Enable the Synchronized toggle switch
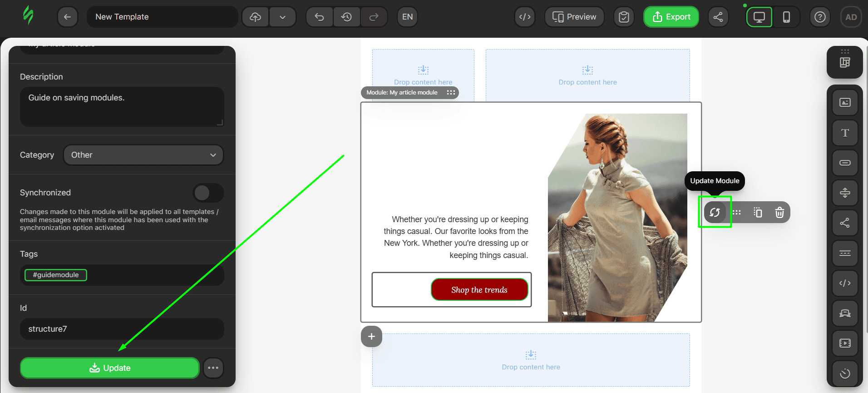The height and width of the screenshot is (393, 868). (208, 193)
